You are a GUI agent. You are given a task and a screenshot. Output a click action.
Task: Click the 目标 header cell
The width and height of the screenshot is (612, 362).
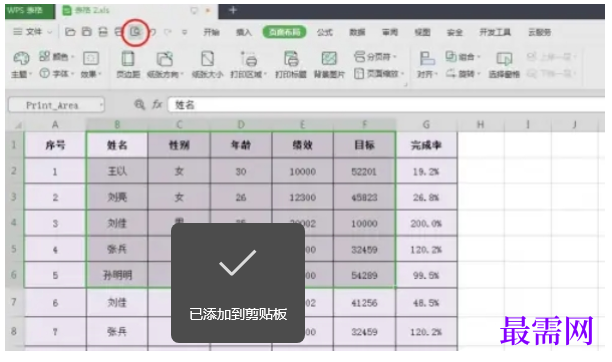(365, 145)
